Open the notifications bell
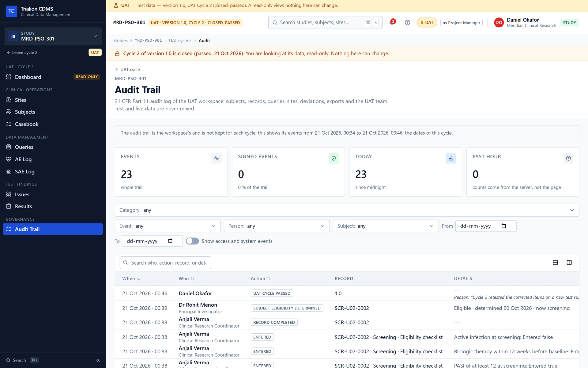This screenshot has height=368, width=588. pos(392,22)
